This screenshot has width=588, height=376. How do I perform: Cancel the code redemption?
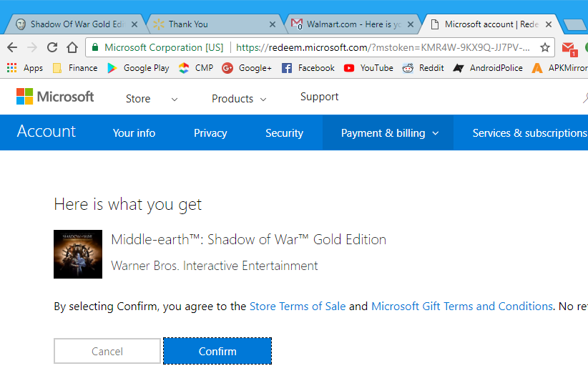point(107,351)
